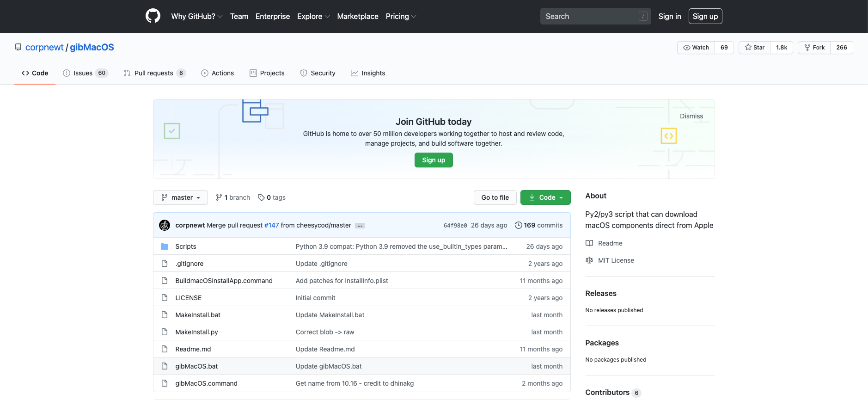View the 0 tags list
The image size is (868, 400).
tap(272, 197)
